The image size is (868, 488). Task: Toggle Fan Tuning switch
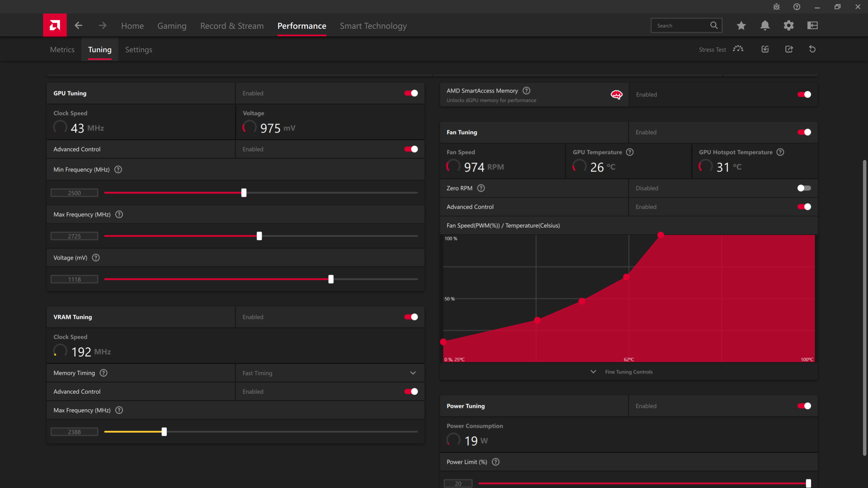[x=804, y=132]
